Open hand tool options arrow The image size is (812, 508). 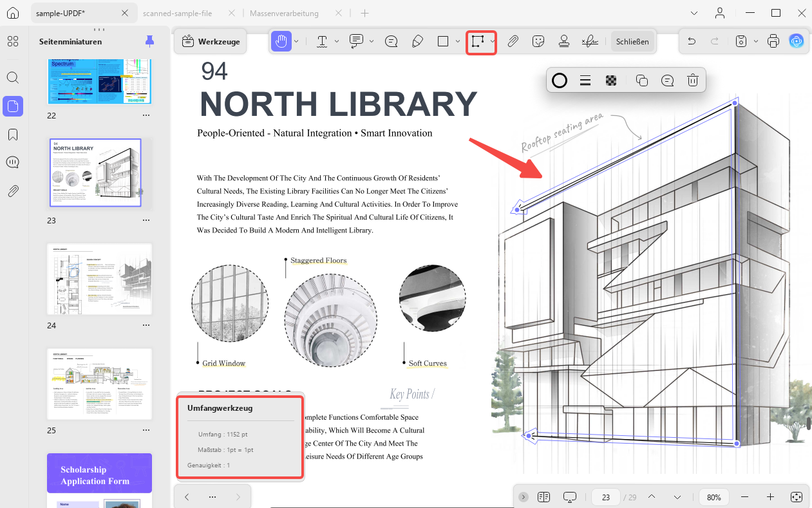click(297, 41)
